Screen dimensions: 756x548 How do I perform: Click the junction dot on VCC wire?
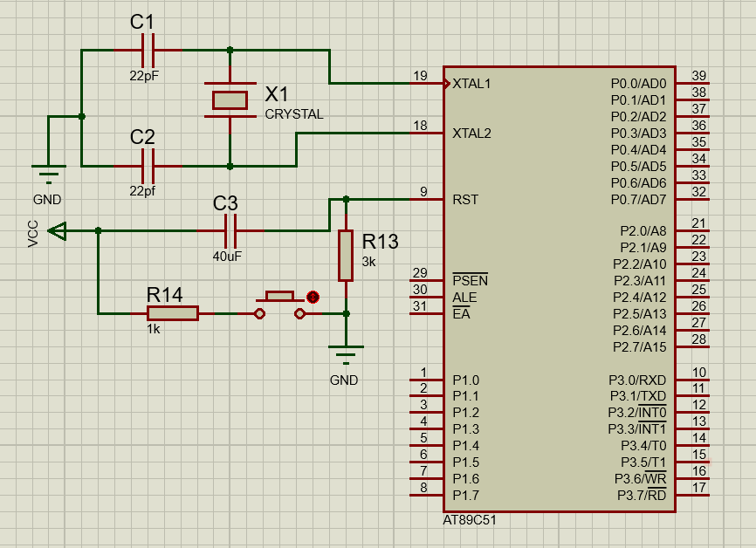click(x=98, y=231)
